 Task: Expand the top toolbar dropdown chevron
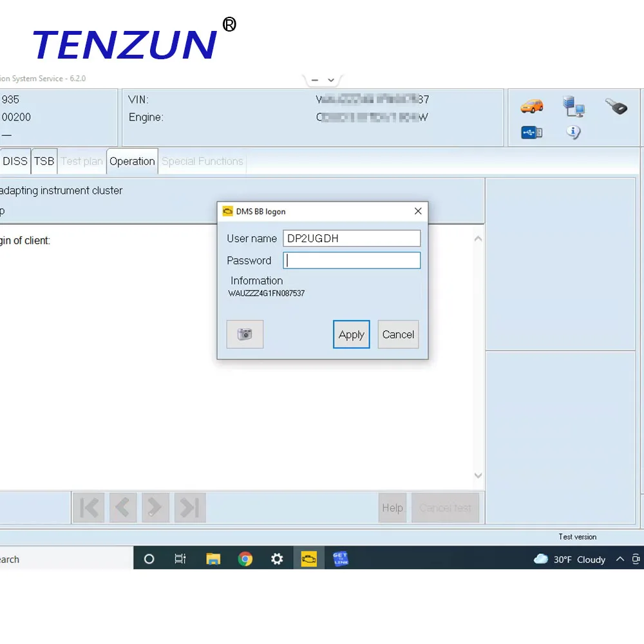pyautogui.click(x=331, y=80)
